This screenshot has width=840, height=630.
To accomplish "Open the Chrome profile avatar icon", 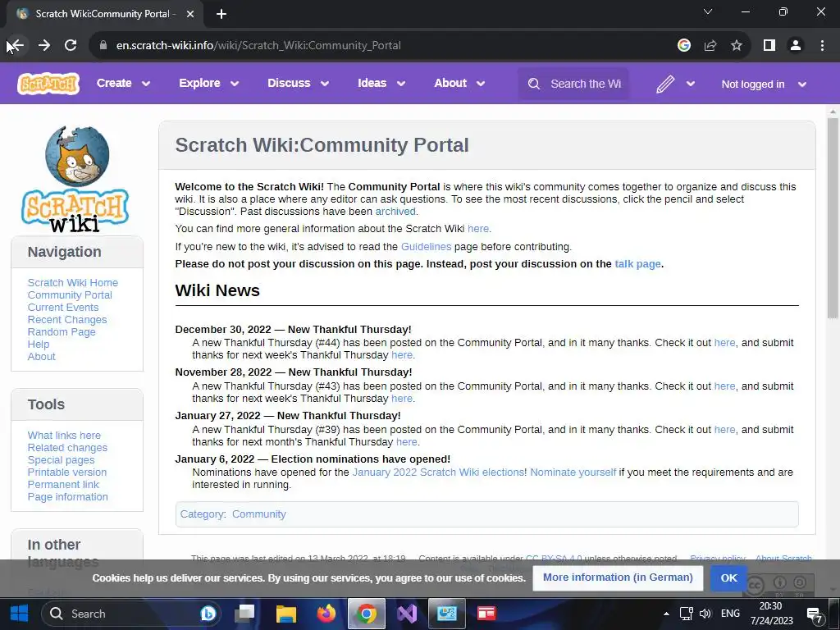I will point(796,46).
